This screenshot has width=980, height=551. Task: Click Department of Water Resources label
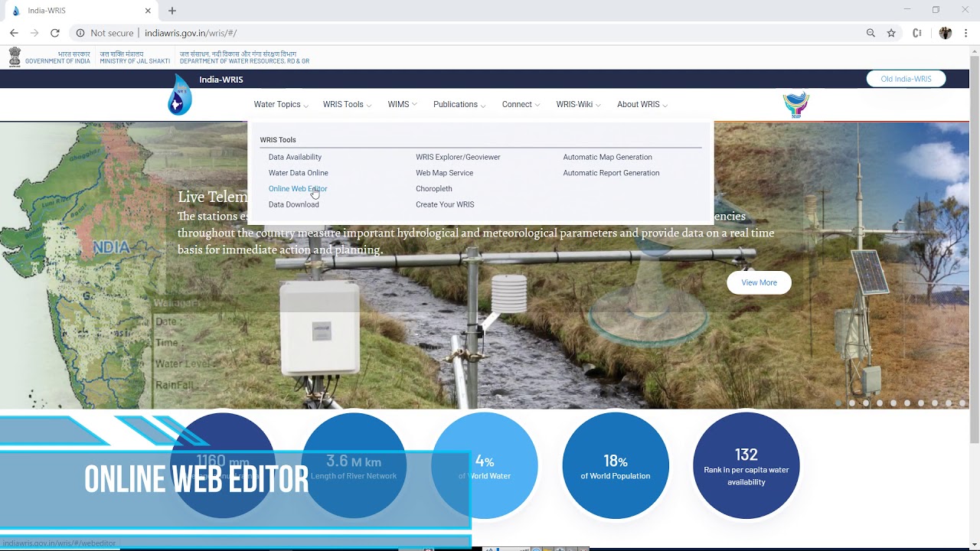click(244, 57)
